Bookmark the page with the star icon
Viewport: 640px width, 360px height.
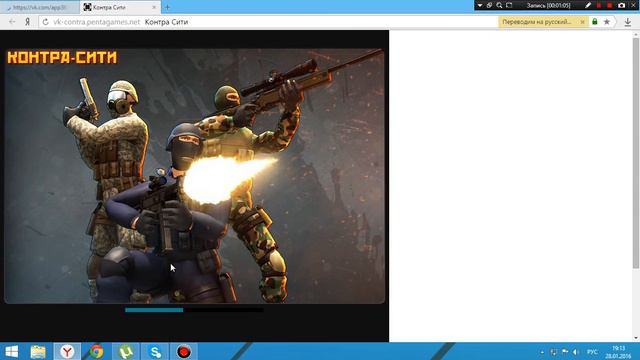coord(607,22)
